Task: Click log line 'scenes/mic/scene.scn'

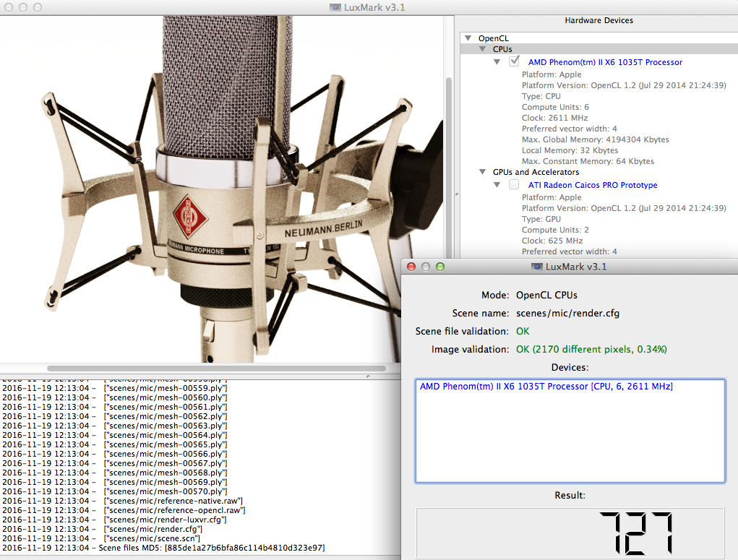Action: pyautogui.click(x=101, y=538)
